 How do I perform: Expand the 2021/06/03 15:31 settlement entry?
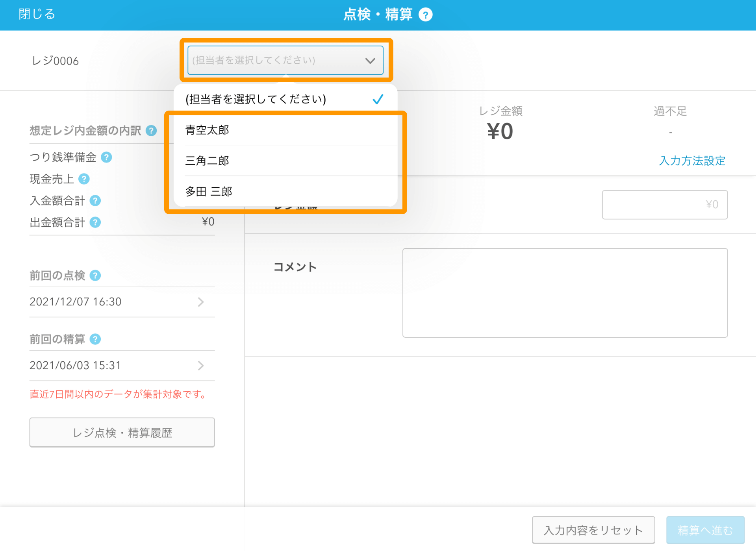pyautogui.click(x=122, y=366)
